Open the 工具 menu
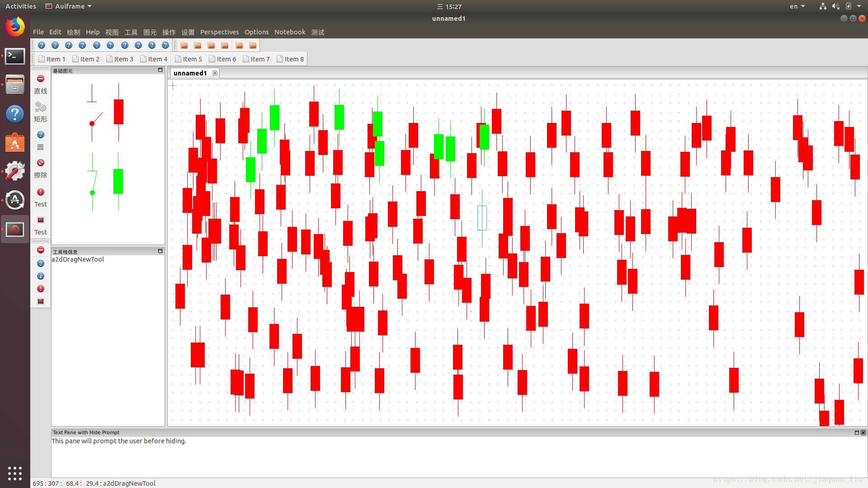The height and width of the screenshot is (488, 868). coord(131,32)
